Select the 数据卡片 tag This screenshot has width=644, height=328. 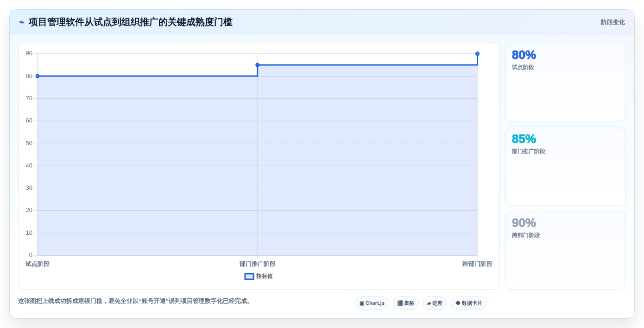click(469, 303)
